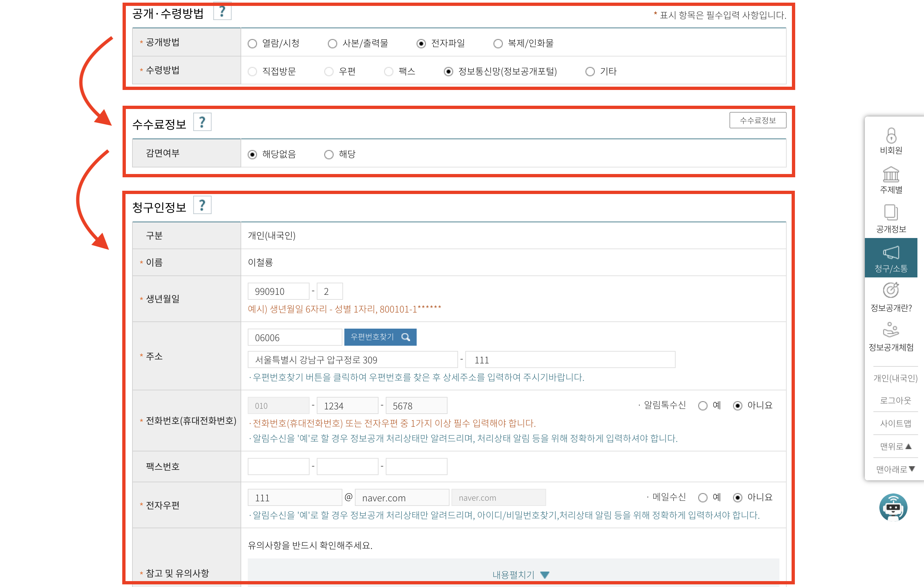Image resolution: width=924 pixels, height=587 pixels.
Task: Click the 우편번호찾기 search button
Action: click(380, 337)
